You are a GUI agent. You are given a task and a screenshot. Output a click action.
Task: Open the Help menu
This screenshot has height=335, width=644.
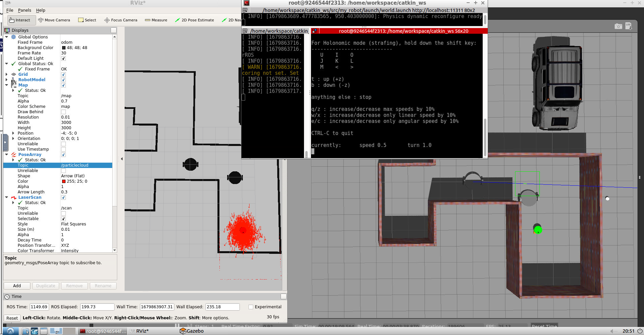[40, 10]
